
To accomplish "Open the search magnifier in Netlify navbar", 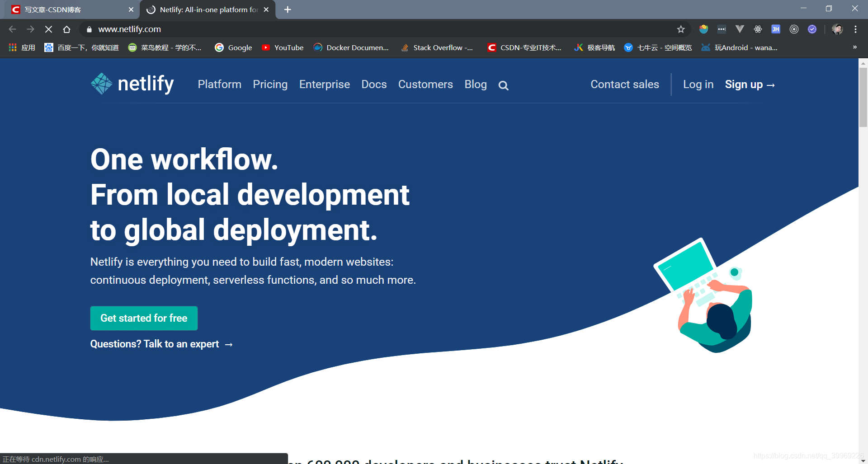I will point(503,85).
